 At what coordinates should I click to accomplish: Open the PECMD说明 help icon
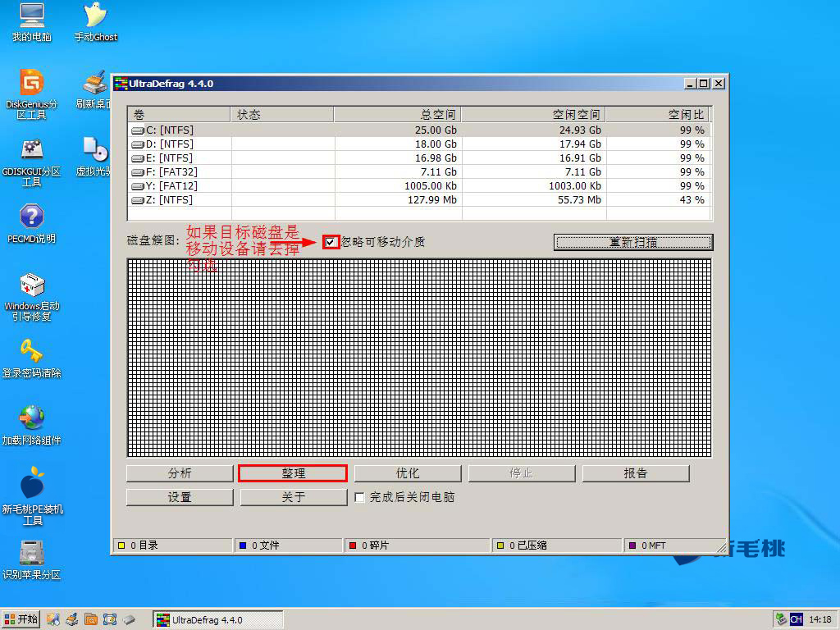[x=32, y=224]
